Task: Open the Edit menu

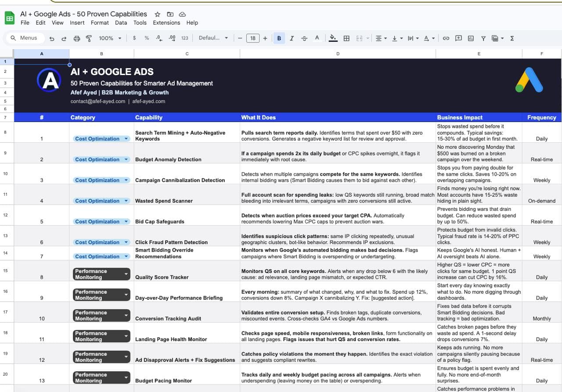Action: coord(41,23)
